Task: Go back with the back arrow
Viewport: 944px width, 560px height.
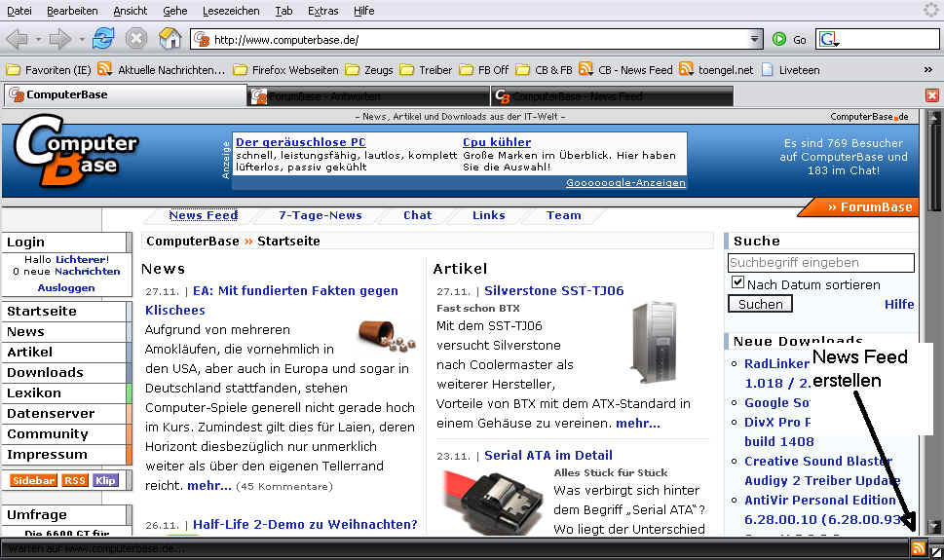Action: tap(17, 40)
